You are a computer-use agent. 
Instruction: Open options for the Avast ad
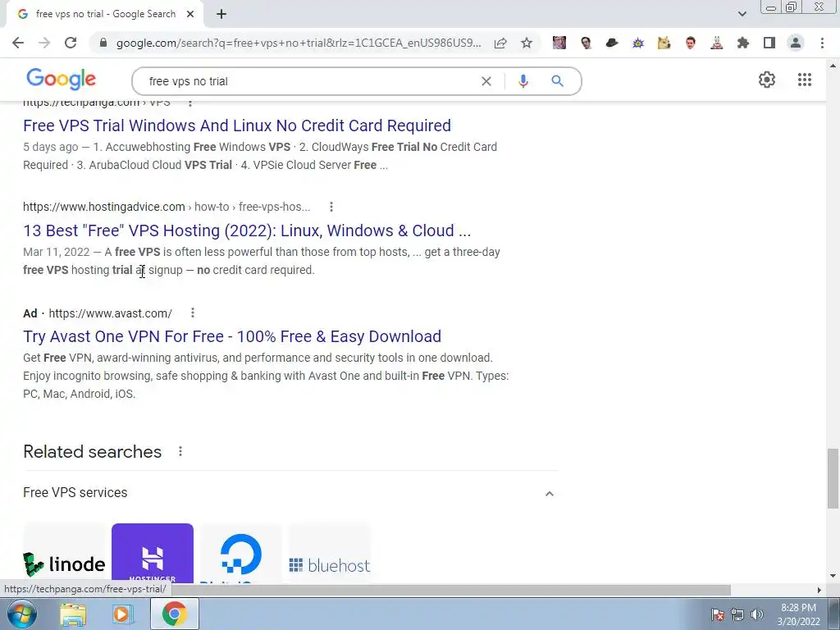pos(192,313)
